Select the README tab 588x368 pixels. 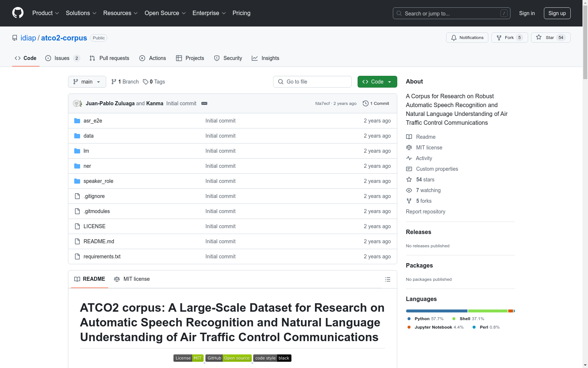[90, 279]
